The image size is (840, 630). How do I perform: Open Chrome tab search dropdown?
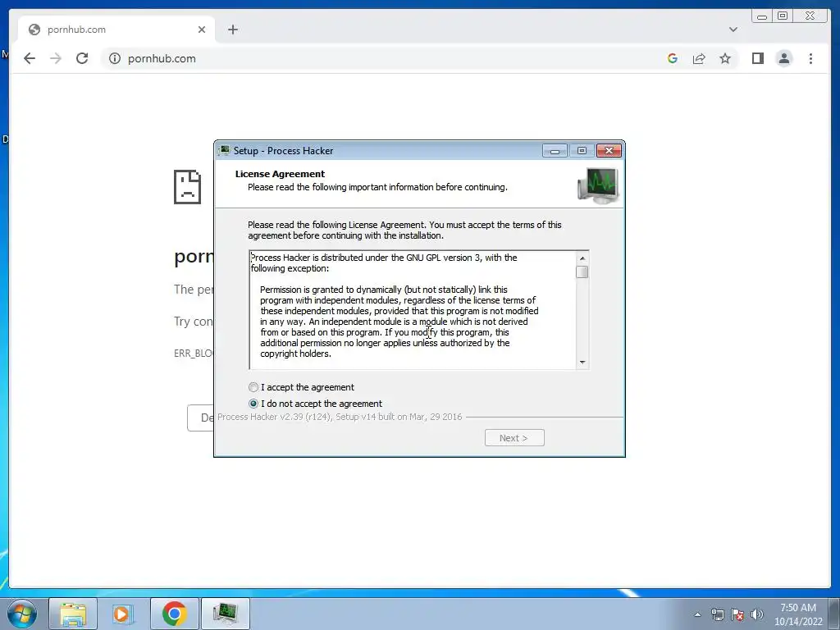pos(733,30)
